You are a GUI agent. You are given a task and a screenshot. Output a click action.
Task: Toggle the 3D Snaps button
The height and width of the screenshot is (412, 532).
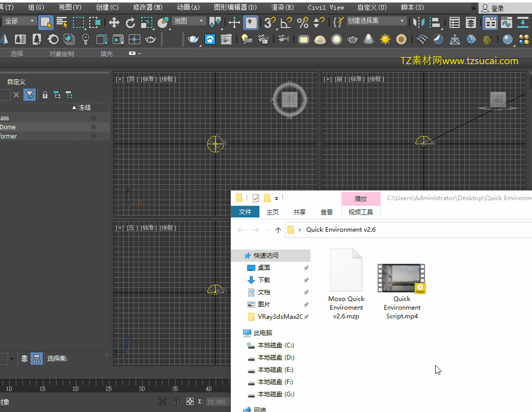click(x=270, y=22)
